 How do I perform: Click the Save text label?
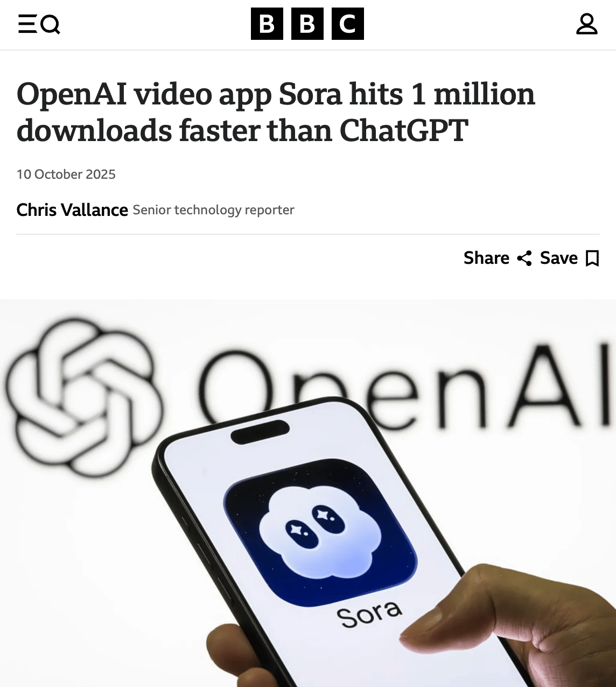(x=559, y=258)
